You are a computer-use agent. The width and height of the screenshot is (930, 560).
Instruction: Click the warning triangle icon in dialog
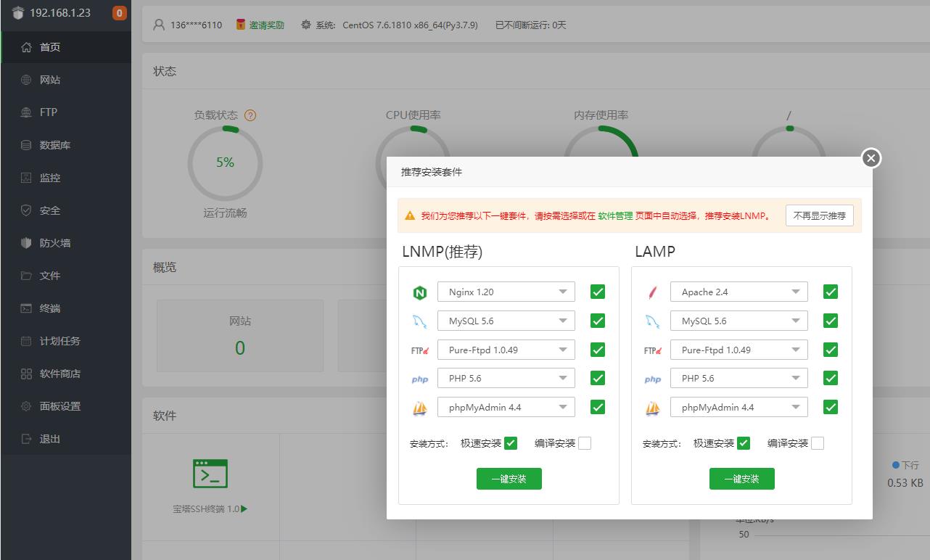[410, 215]
